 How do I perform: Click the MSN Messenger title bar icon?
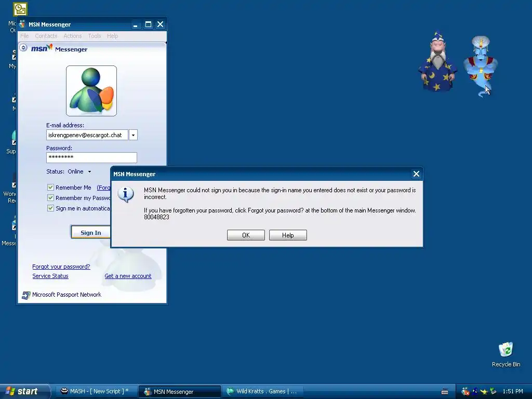click(22, 24)
